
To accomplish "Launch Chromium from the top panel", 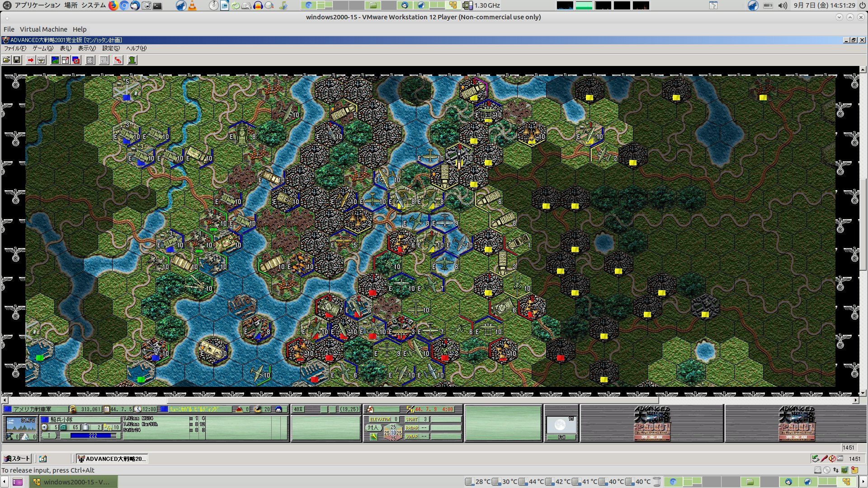I will click(x=124, y=5).
